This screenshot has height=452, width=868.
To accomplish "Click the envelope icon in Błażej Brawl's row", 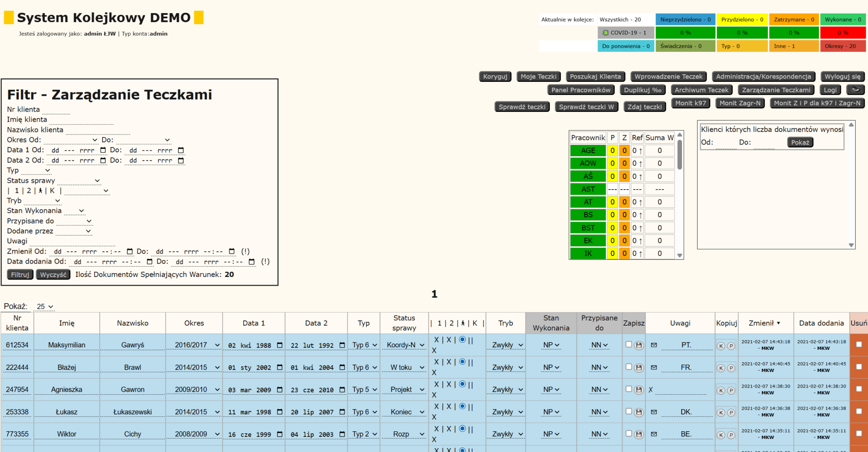I will [654, 367].
